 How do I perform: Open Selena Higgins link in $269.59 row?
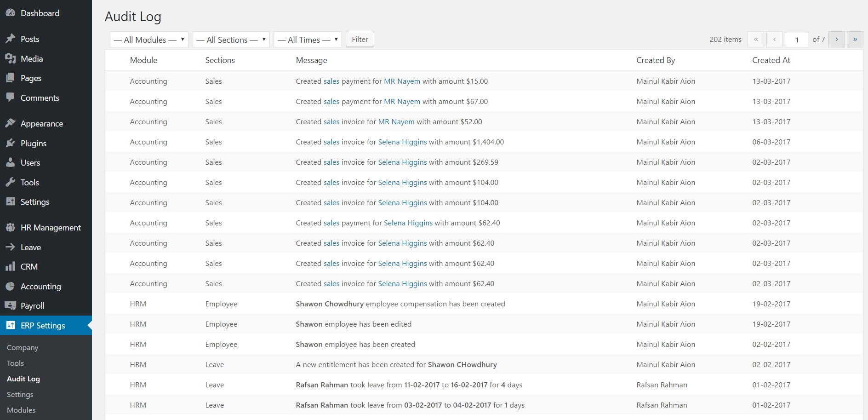tap(402, 162)
